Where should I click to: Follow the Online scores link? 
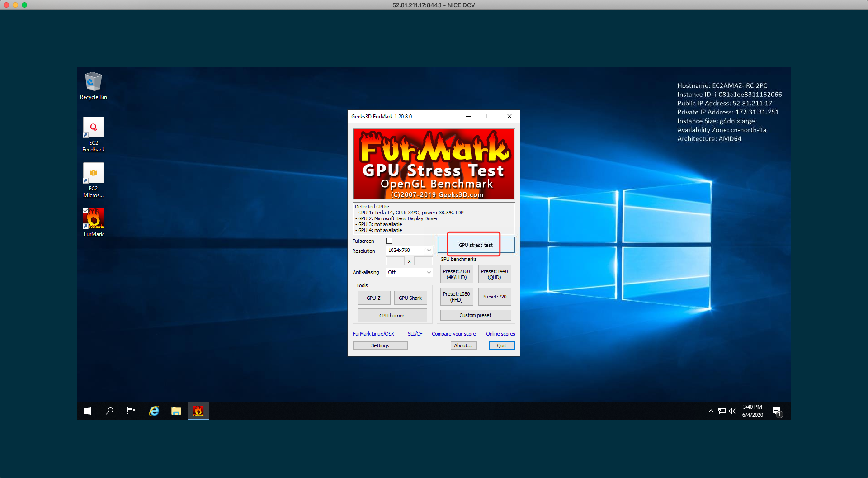pos(500,334)
